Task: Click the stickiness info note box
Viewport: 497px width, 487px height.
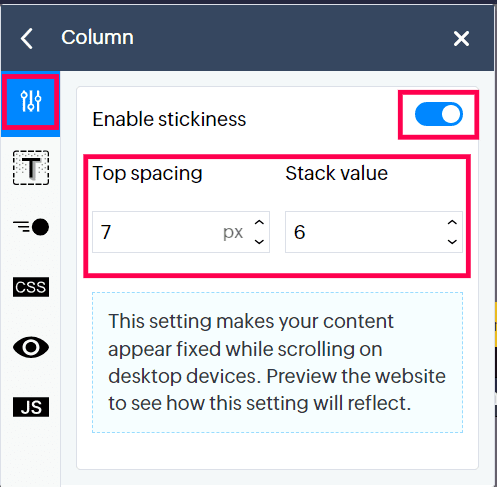Action: coord(277,362)
